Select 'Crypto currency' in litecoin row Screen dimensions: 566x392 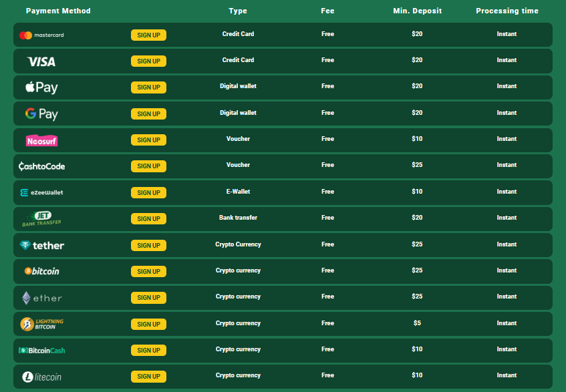click(x=238, y=375)
